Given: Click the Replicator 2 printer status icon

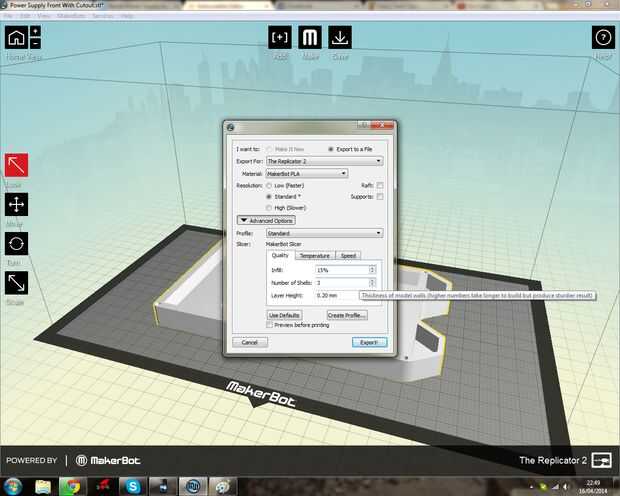Looking at the screenshot, I should [x=601, y=460].
